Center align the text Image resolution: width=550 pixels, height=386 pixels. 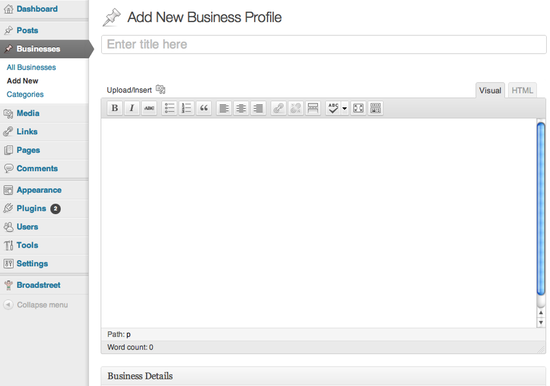(x=241, y=108)
